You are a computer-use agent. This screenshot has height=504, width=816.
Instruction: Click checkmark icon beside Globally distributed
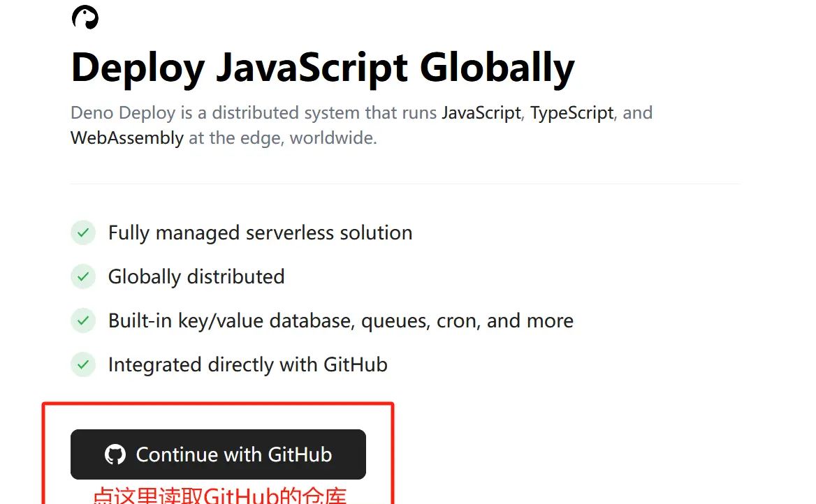pyautogui.click(x=83, y=276)
